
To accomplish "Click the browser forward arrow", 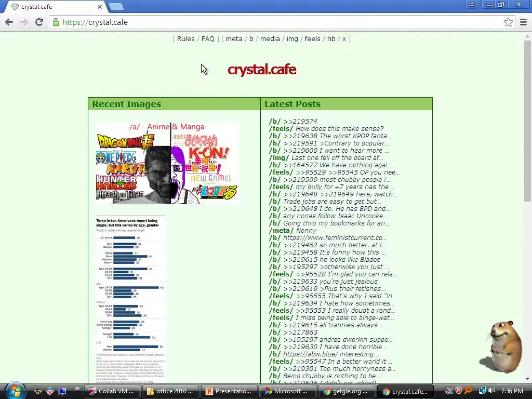I will [x=24, y=22].
